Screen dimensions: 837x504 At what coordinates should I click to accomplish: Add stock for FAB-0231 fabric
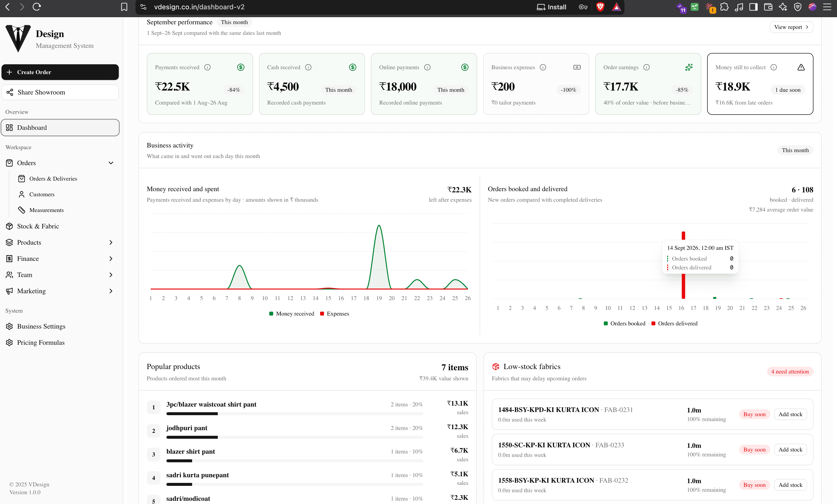(x=790, y=414)
